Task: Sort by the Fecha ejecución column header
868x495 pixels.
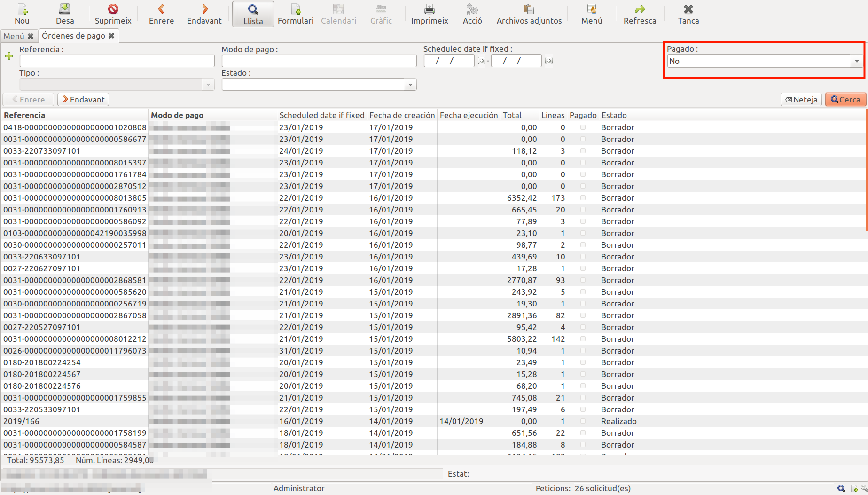Action: (469, 115)
